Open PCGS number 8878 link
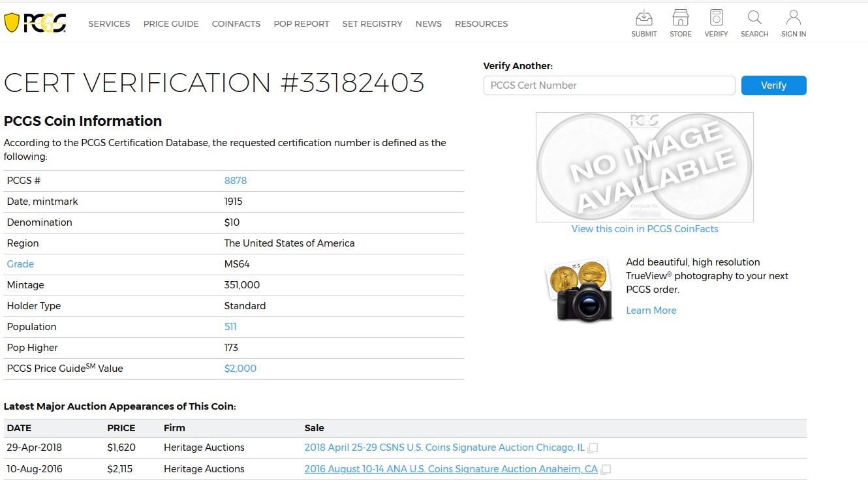868x486 pixels. pyautogui.click(x=236, y=181)
